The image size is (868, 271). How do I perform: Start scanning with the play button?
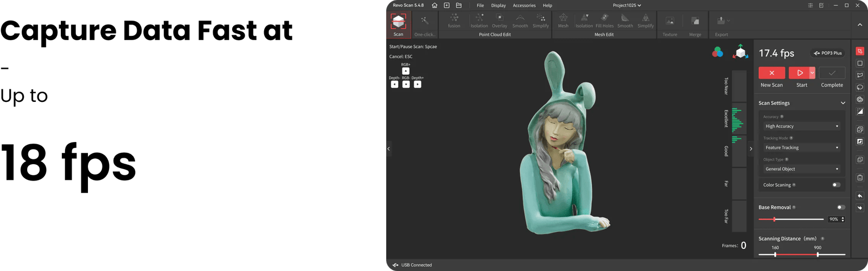coord(799,73)
